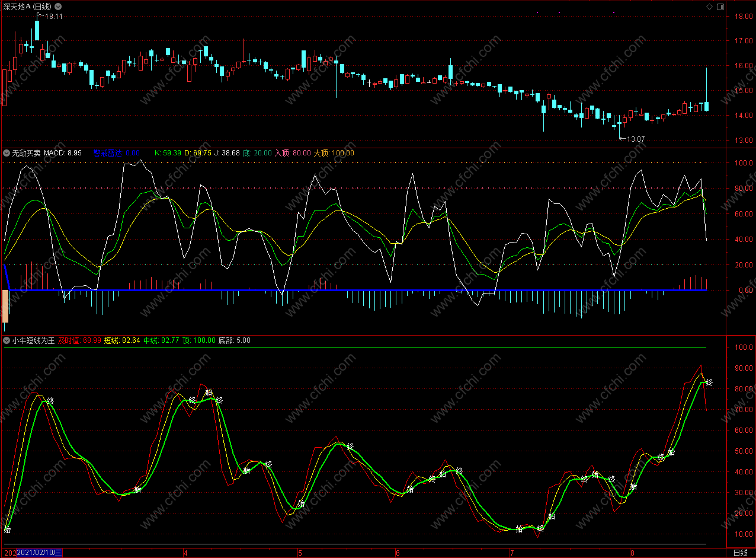Click the 警戒雷达: 0.00 label

pyautogui.click(x=117, y=153)
